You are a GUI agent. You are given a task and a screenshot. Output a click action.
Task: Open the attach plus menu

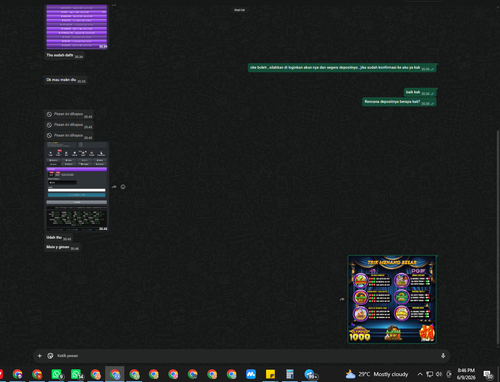pyautogui.click(x=39, y=356)
